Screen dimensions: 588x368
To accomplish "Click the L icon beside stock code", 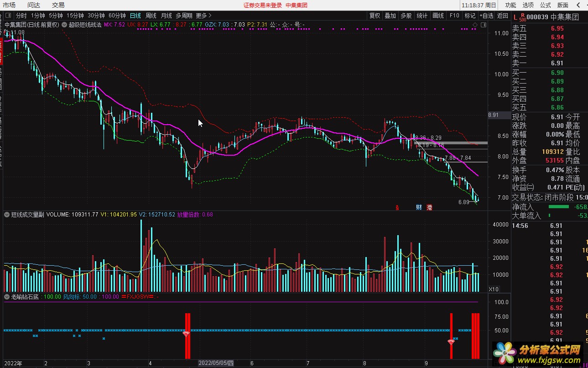I will pyautogui.click(x=515, y=17).
